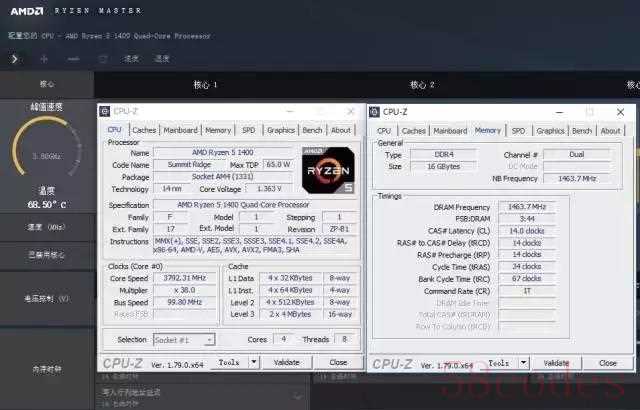This screenshot has width=640, height=410.
Task: Open About tab in the memory CPU-Z window
Action: pyautogui.click(x=611, y=131)
